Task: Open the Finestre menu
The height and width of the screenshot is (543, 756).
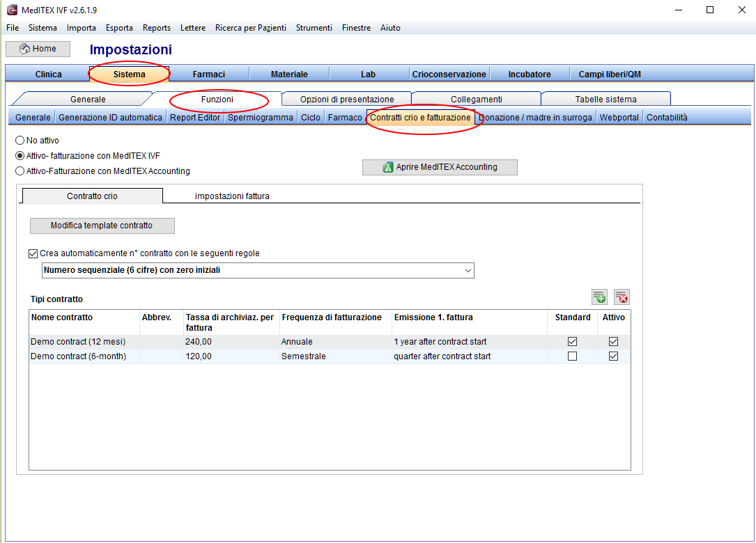Action: (356, 27)
